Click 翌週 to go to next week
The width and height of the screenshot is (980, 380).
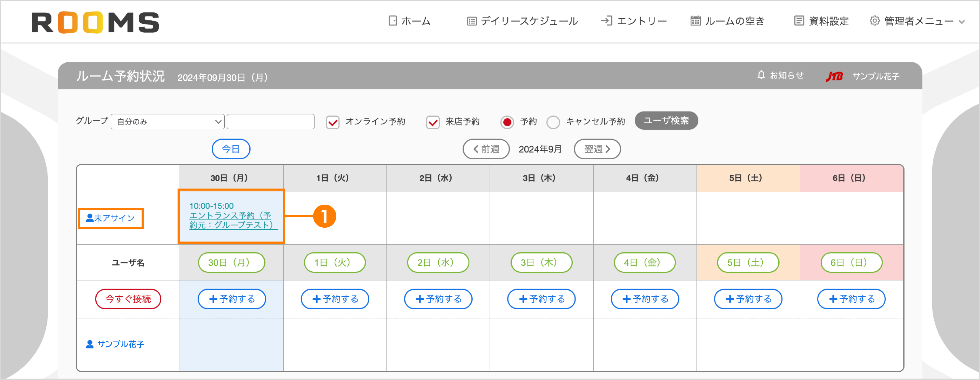pyautogui.click(x=597, y=149)
